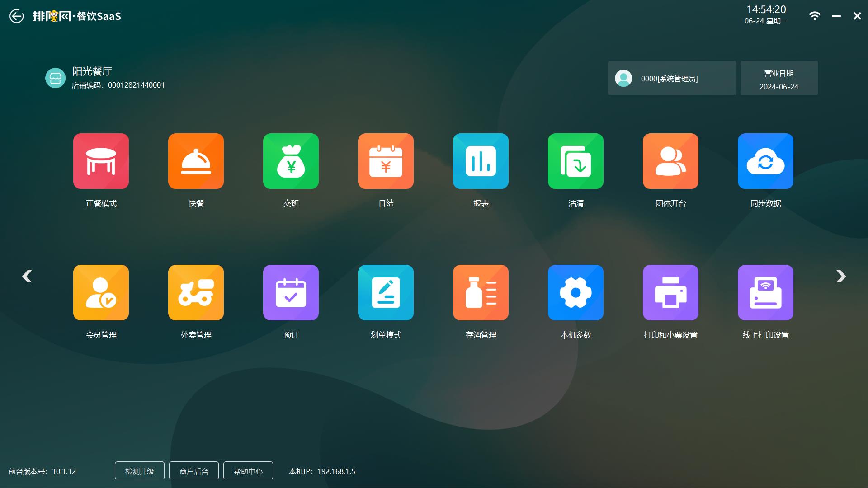868x488 pixels.
Task: Open 会员管理 member management icon
Action: (x=101, y=292)
